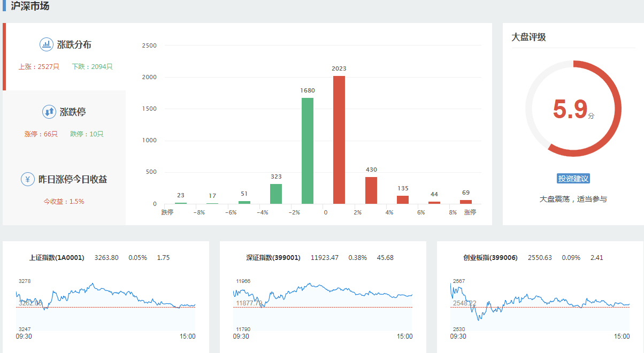Click the 上证指数(1A0001) title link
The width and height of the screenshot is (644, 353).
(57, 258)
